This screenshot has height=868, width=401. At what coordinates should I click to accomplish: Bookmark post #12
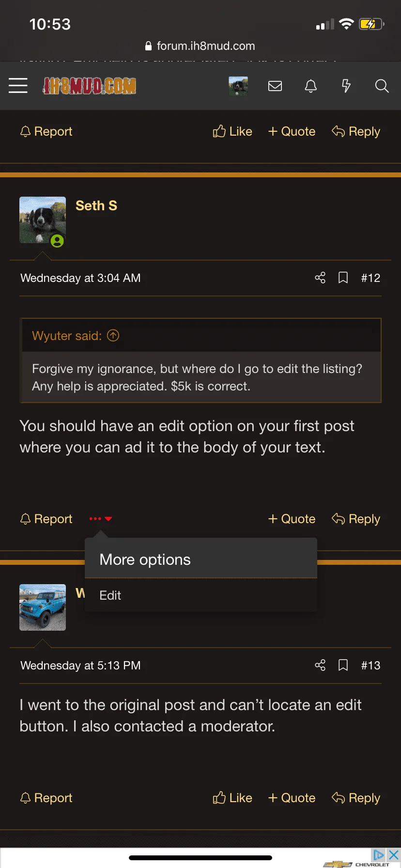click(x=343, y=278)
